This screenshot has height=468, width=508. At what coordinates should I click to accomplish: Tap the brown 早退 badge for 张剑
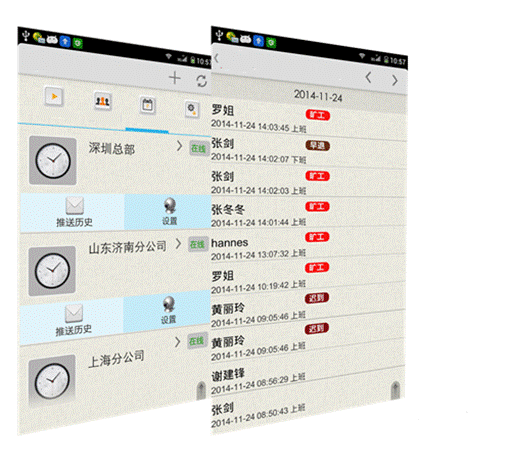click(318, 146)
